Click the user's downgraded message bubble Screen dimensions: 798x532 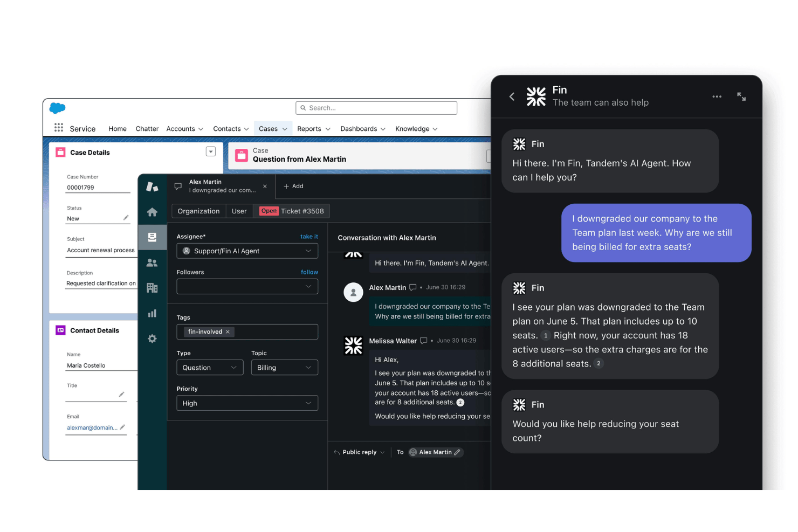(x=656, y=233)
